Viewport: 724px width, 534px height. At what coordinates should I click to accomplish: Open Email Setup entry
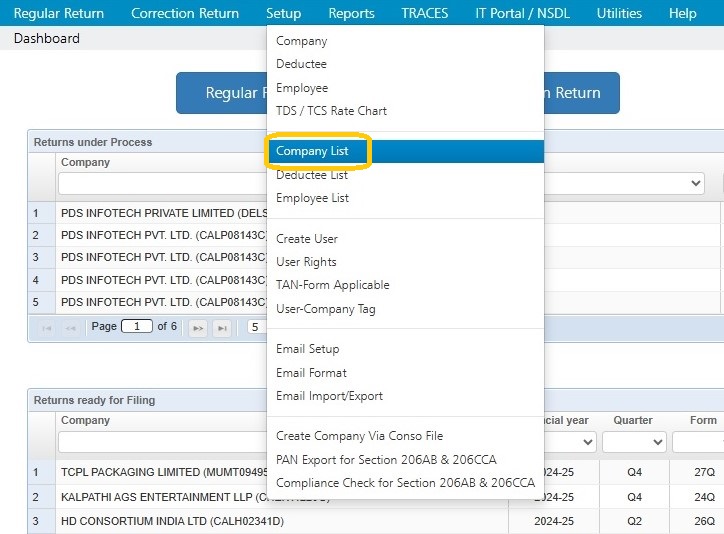(x=308, y=349)
